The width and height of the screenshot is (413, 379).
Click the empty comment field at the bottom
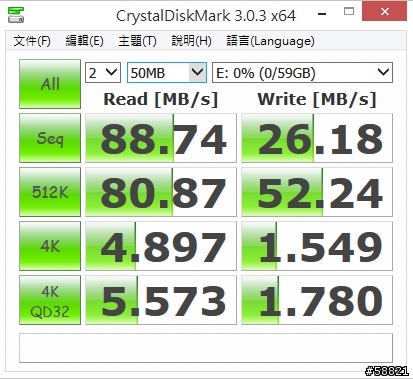coord(206,348)
